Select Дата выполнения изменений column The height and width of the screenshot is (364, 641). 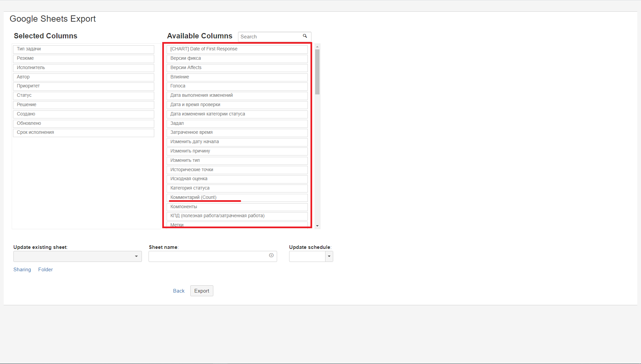tap(237, 95)
